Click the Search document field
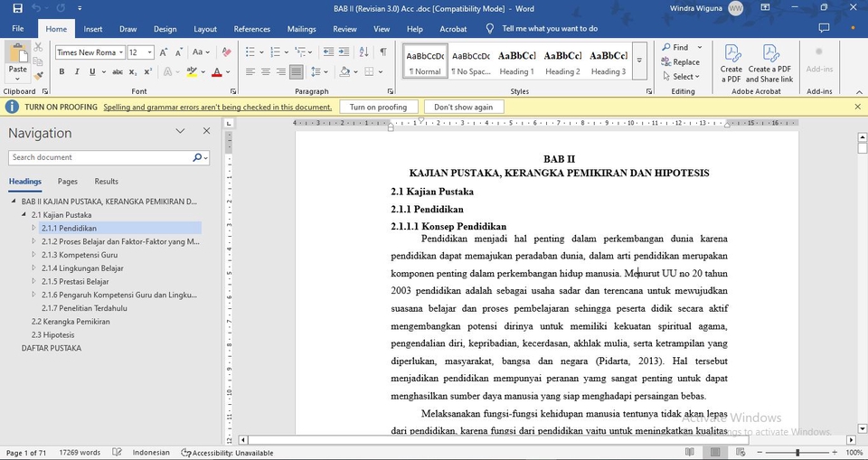 coord(102,157)
